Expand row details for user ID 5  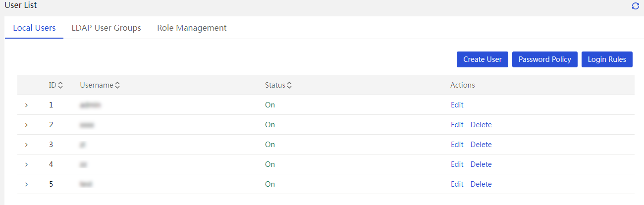tap(26, 184)
